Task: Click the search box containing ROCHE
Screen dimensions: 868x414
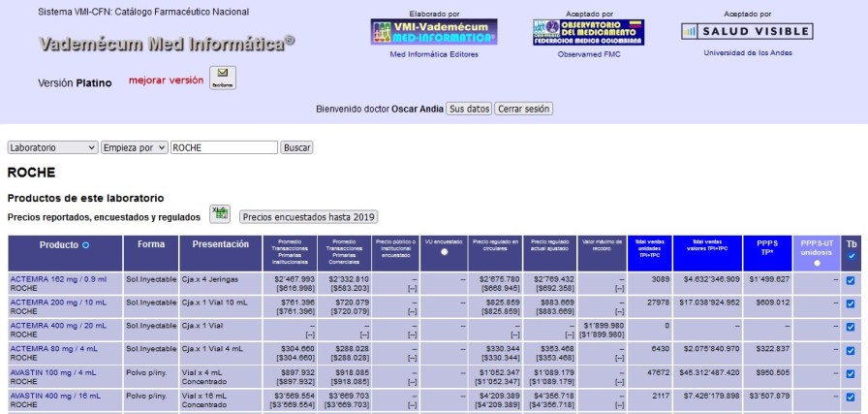Action: [x=224, y=147]
